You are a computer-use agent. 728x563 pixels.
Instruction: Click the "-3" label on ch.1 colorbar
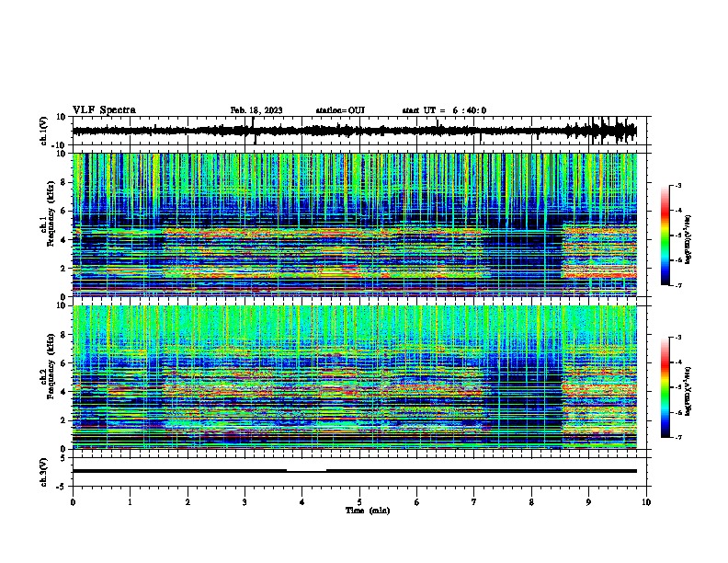pyautogui.click(x=678, y=185)
